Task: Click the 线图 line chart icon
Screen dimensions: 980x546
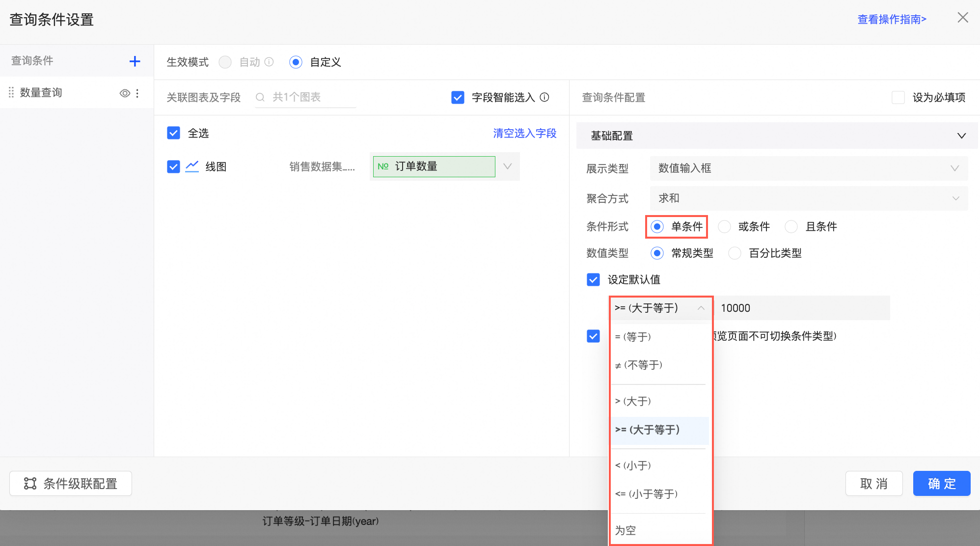Action: pos(192,166)
